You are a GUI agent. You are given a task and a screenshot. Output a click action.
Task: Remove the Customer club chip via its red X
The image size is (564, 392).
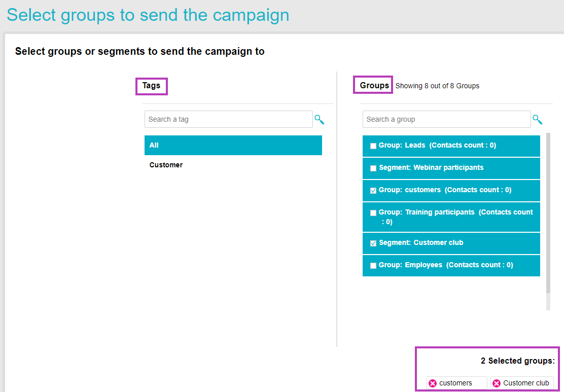click(x=496, y=383)
